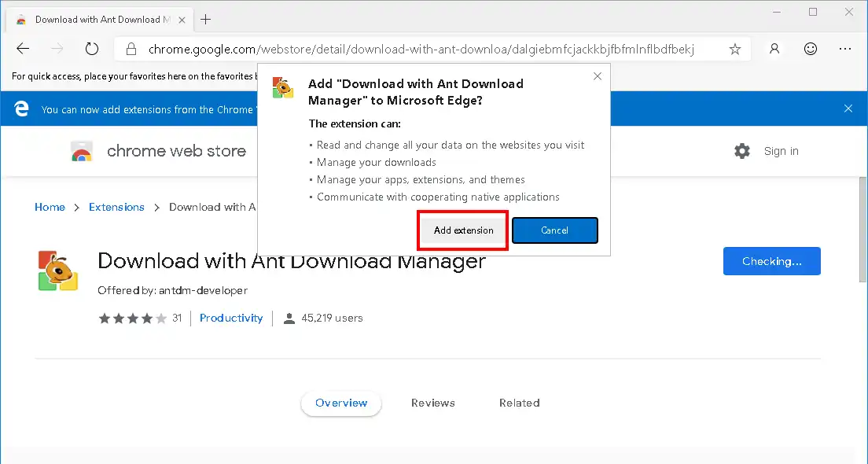Click 'Communicate with cooperating native applications' text

point(438,197)
